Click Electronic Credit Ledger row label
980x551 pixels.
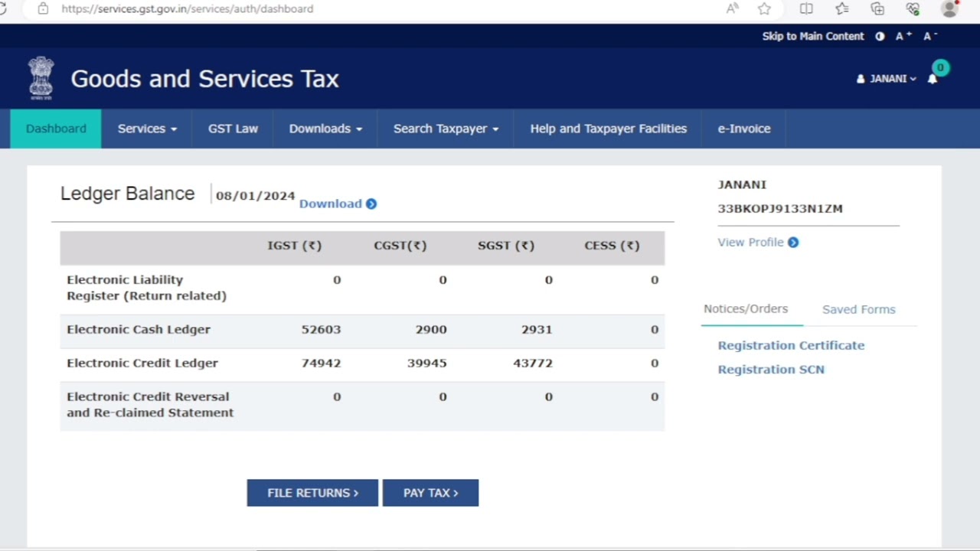pyautogui.click(x=142, y=364)
